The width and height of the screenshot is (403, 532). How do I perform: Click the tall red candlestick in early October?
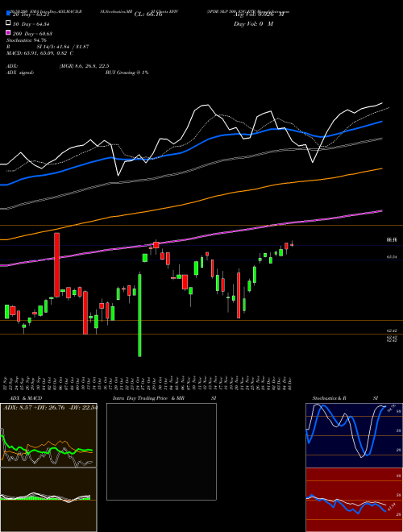pos(56,264)
